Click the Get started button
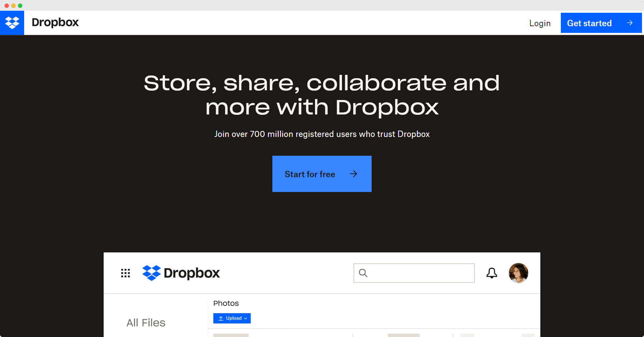The width and height of the screenshot is (644, 337). [601, 23]
